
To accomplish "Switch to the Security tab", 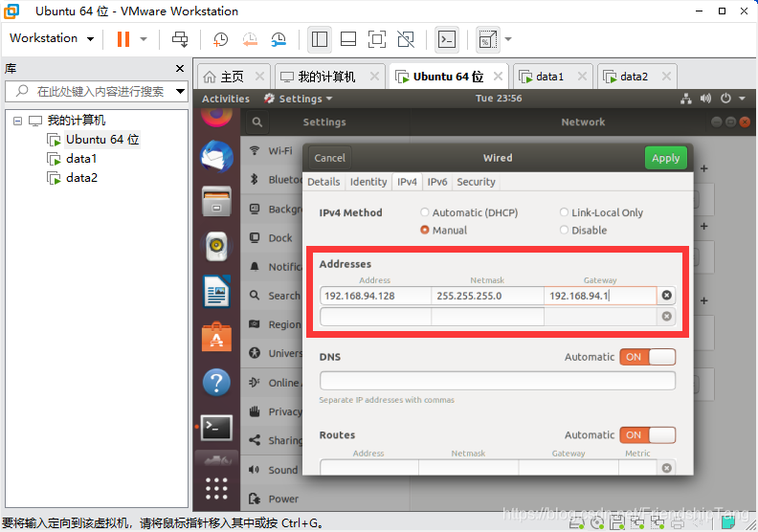I will 477,182.
